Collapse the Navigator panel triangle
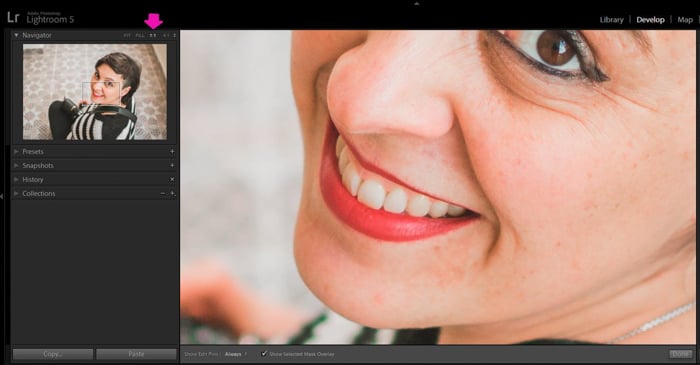The image size is (700, 365). click(17, 35)
